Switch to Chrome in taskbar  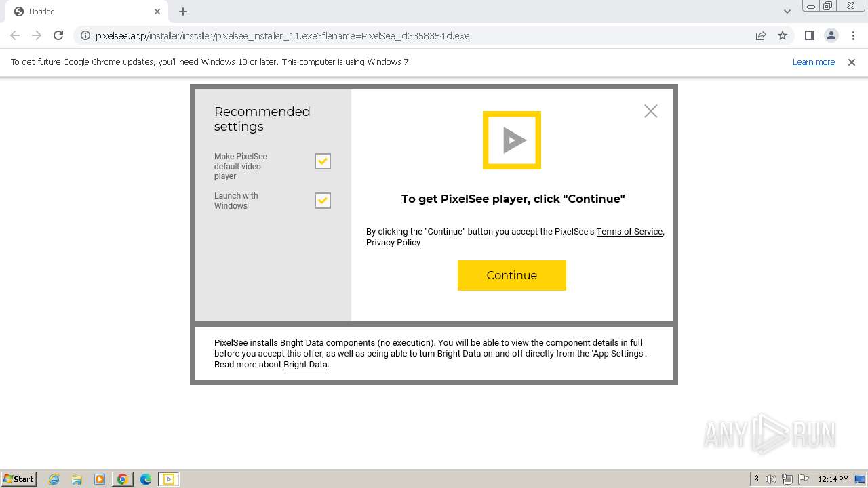123,479
